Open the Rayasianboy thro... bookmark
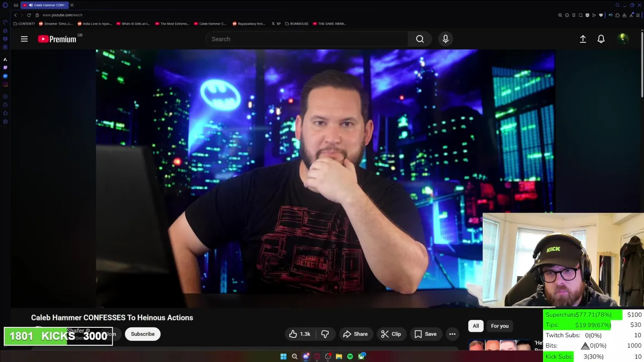 click(249, 24)
